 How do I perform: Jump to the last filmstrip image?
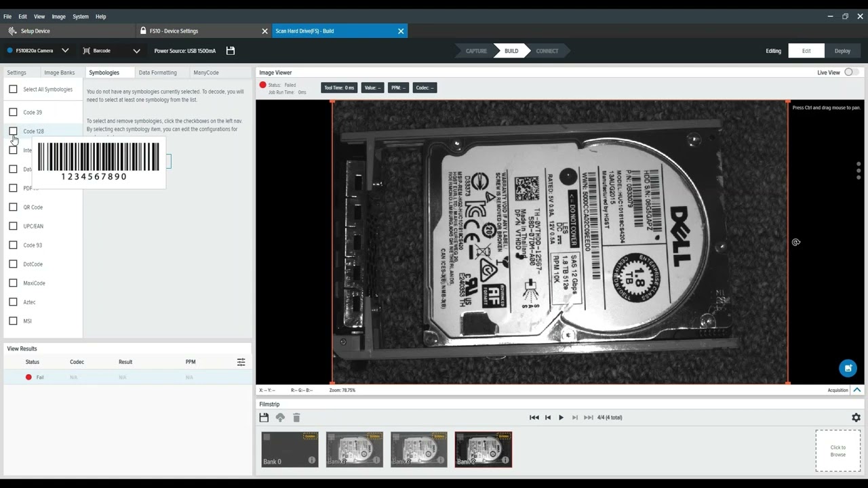point(589,418)
